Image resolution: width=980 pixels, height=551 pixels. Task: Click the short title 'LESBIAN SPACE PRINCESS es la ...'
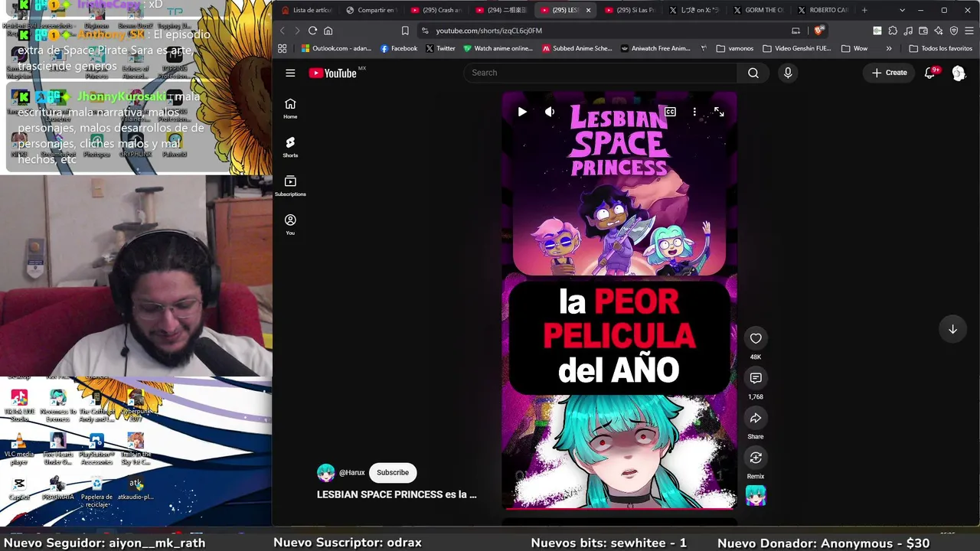pos(397,494)
